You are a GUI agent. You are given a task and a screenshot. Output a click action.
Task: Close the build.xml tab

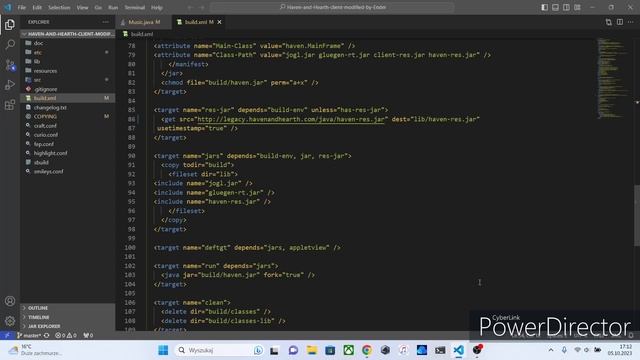pyautogui.click(x=220, y=22)
